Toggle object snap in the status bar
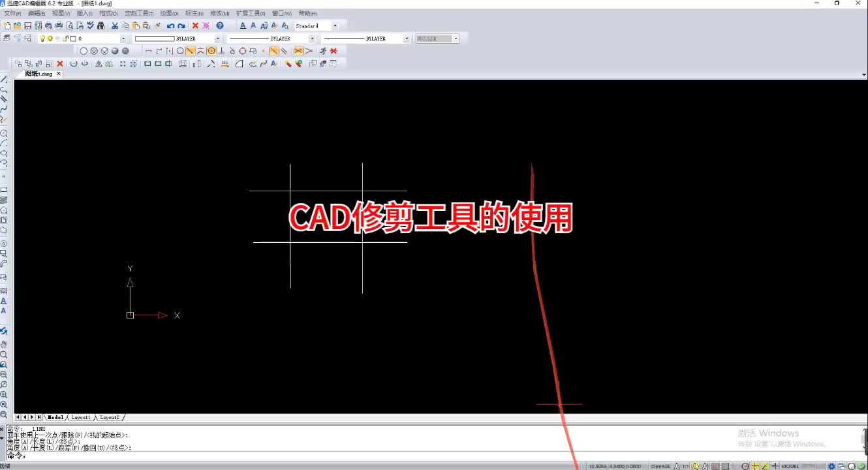Viewport: 868px width, 470px height. [754, 466]
